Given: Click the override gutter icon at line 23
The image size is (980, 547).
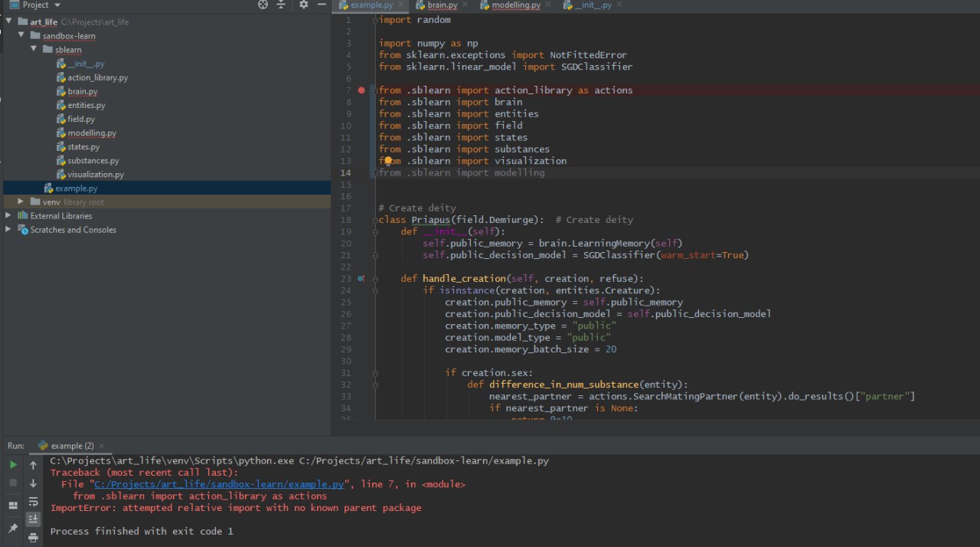Looking at the screenshot, I should (361, 279).
